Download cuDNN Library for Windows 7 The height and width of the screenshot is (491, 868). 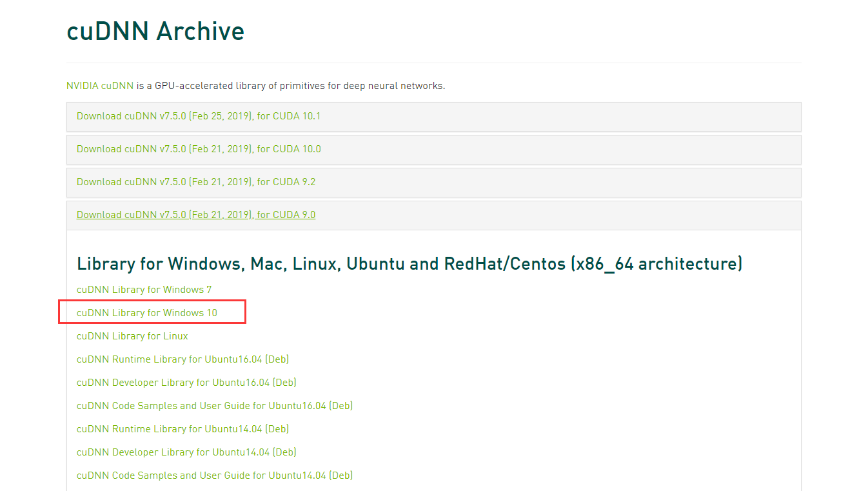click(144, 290)
